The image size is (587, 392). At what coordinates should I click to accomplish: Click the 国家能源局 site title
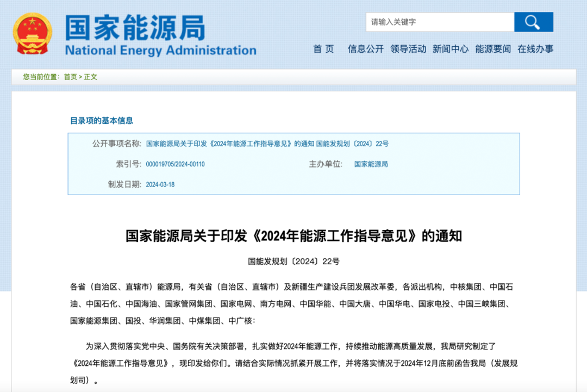[x=135, y=27]
